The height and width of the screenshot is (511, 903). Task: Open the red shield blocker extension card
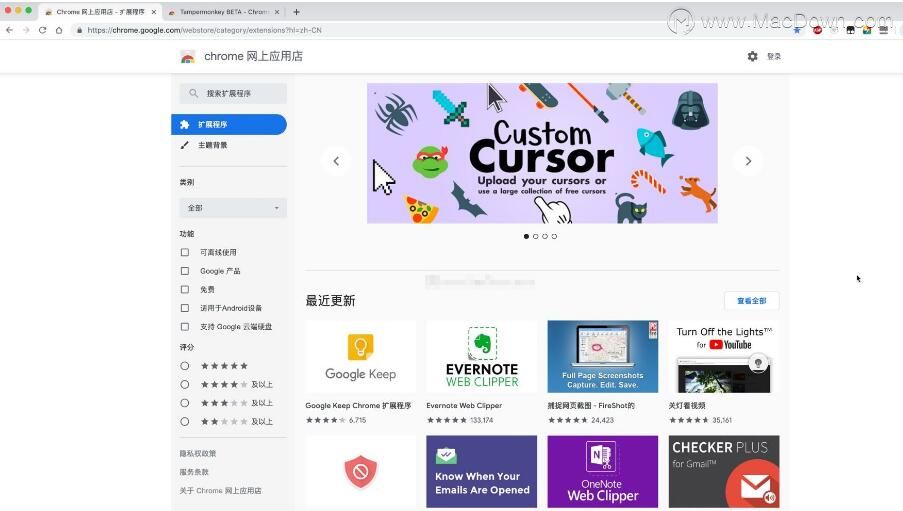click(x=361, y=471)
